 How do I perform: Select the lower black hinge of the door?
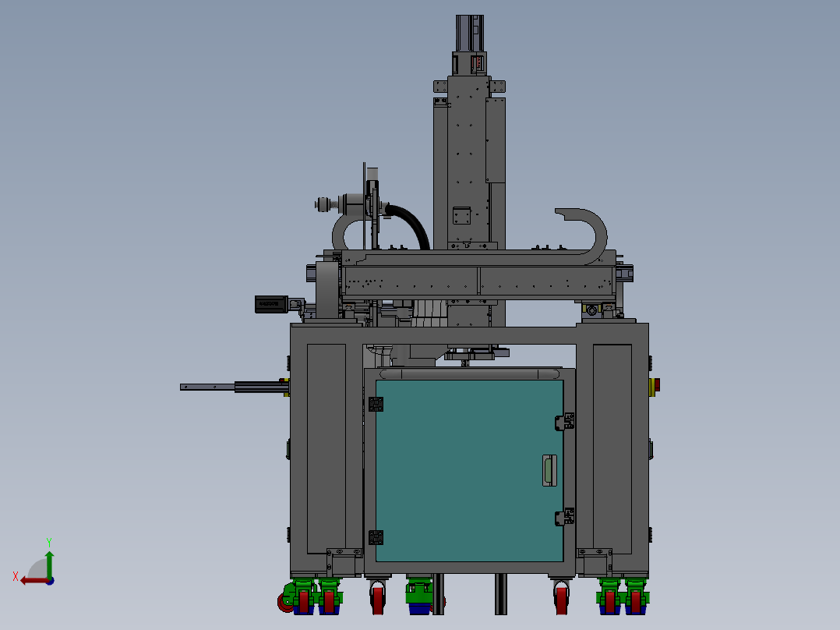click(376, 537)
